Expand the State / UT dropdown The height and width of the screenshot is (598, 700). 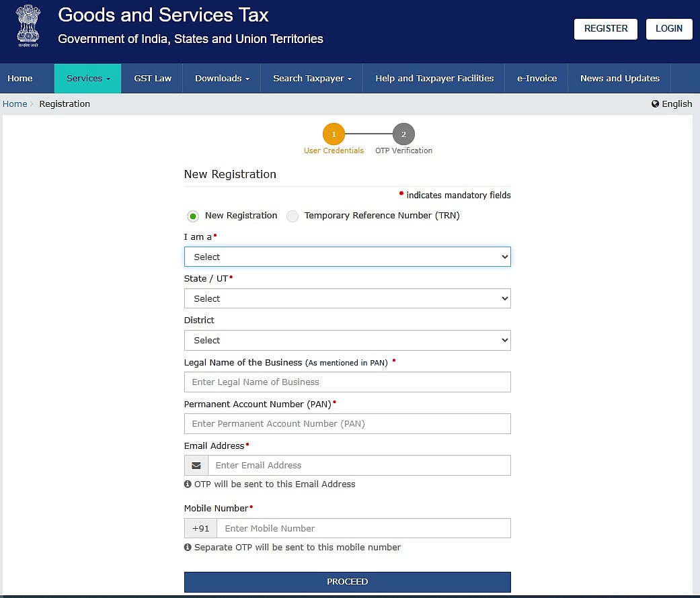pos(347,298)
